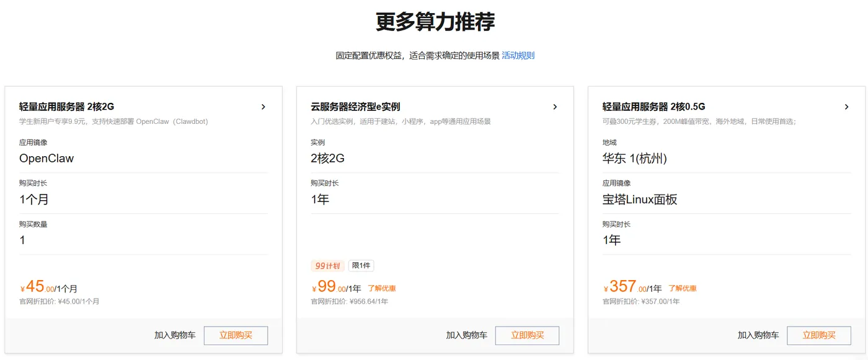Viewport: 868px width, 360px height.
Task: Click the 购买数量 field showing 1
Action: click(23, 240)
